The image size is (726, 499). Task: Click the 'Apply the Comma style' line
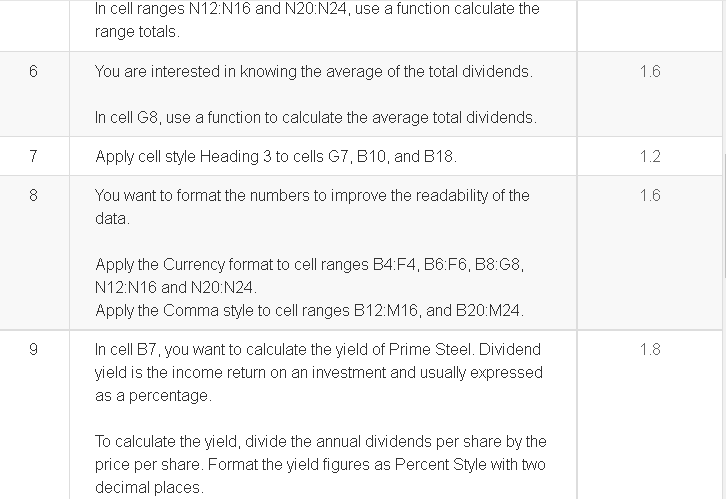coord(309,310)
